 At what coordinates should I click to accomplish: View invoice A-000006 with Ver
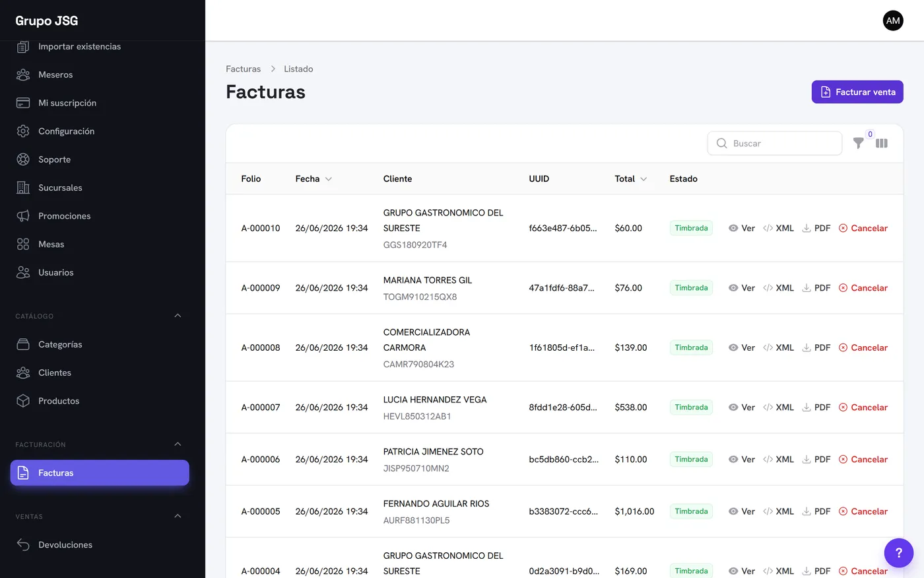click(x=742, y=459)
